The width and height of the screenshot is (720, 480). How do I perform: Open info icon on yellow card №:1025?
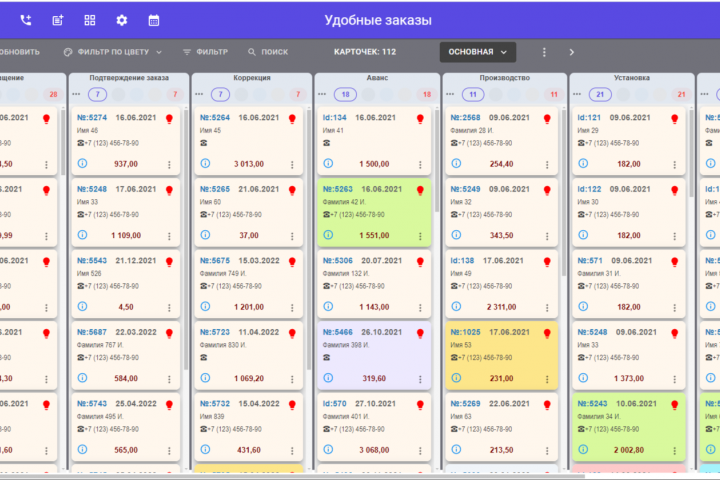(x=456, y=378)
